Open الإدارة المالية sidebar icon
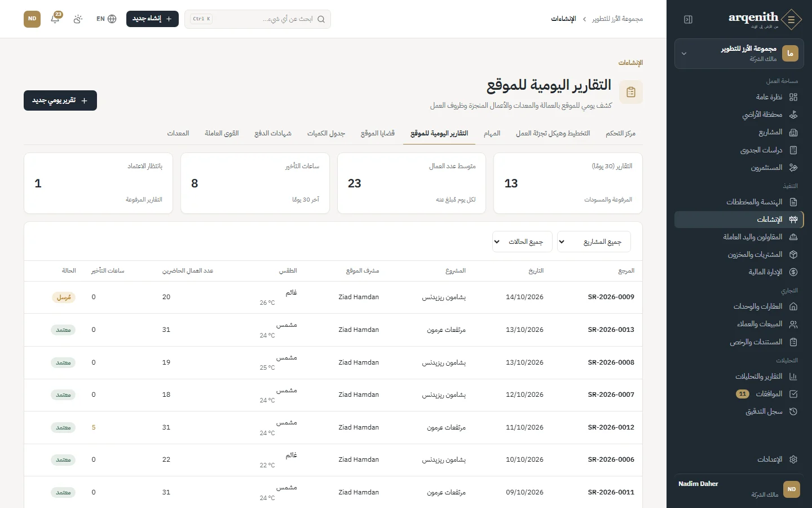 (793, 272)
